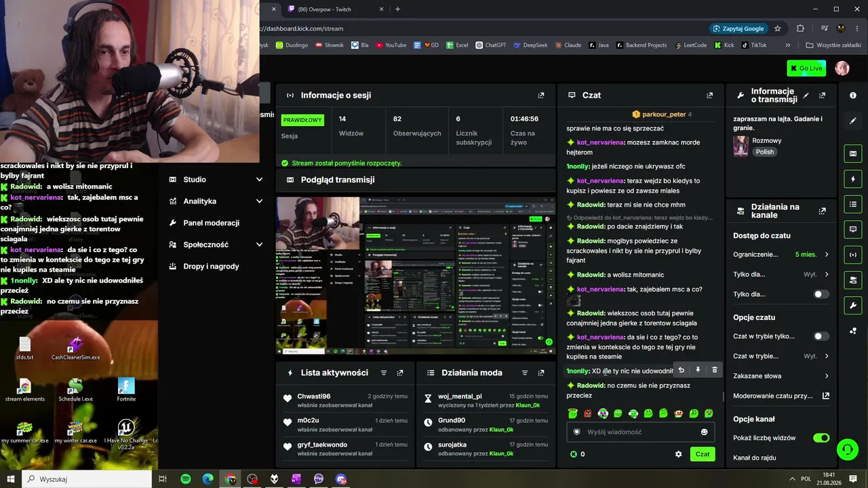
Task: Expand the Studio sidebar section
Action: pyautogui.click(x=216, y=180)
